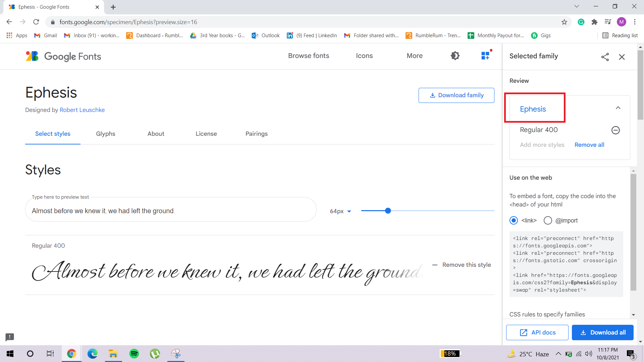Open the Gigs bookmark
Screen dimensions: 644x362
pos(541,36)
